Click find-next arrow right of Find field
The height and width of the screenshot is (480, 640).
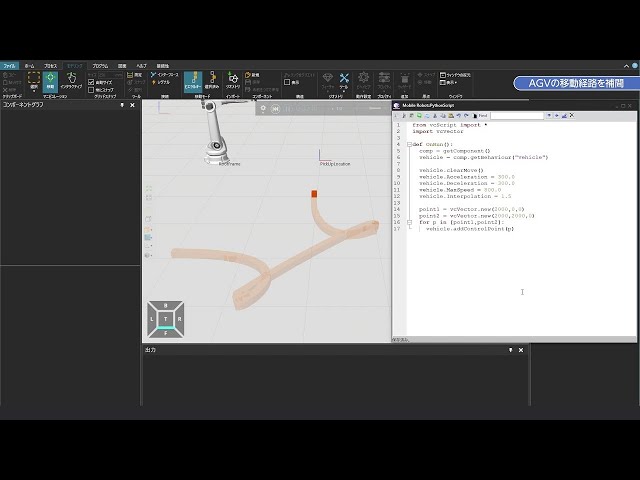coord(556,116)
